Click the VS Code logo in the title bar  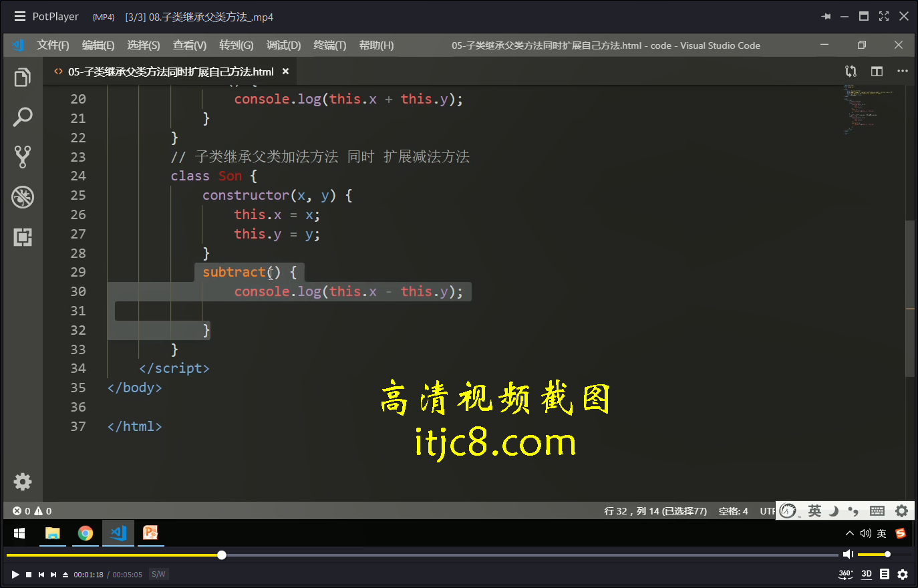point(18,45)
